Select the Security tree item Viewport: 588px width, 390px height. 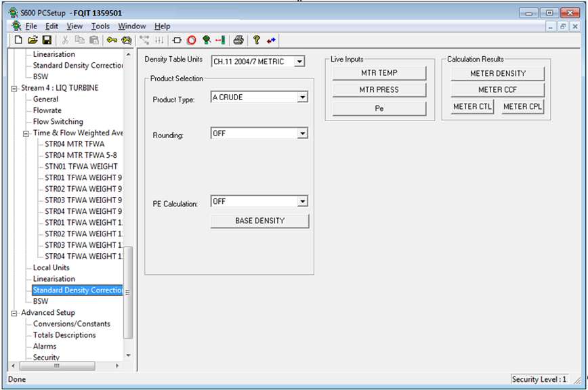(x=46, y=357)
